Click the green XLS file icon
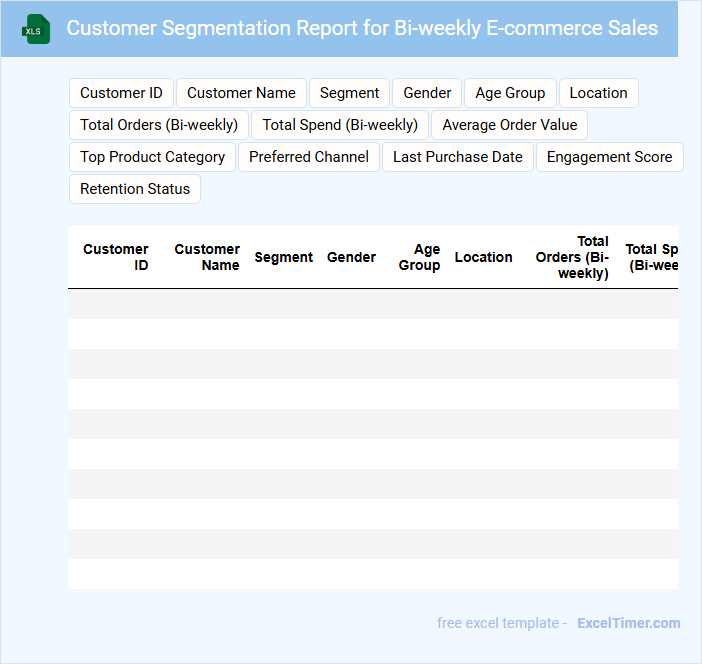 point(36,29)
